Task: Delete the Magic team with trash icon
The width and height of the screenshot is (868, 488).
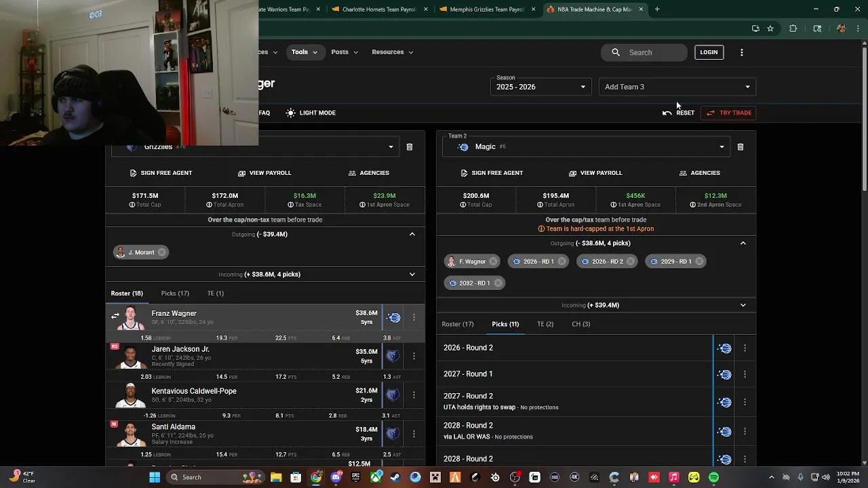Action: [741, 147]
